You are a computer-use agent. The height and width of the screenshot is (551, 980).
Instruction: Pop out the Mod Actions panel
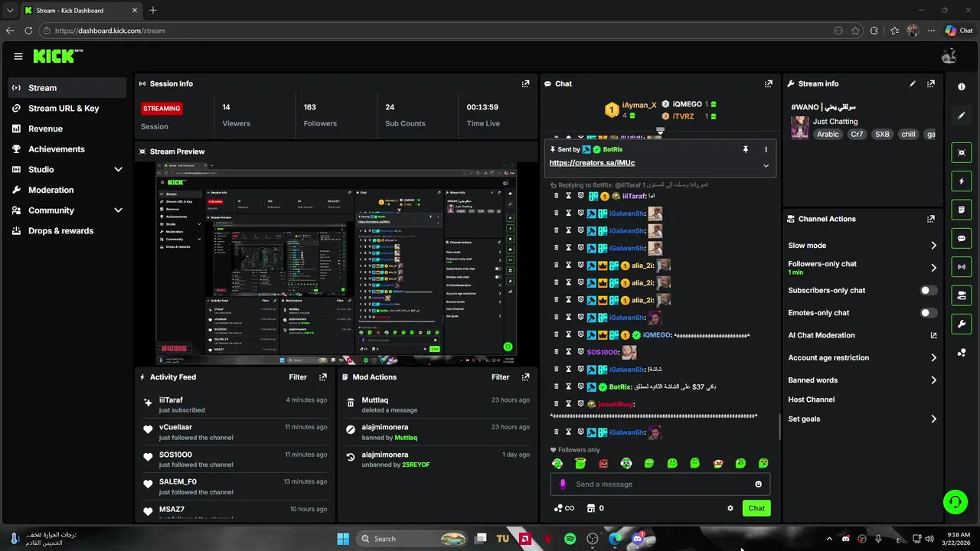(525, 377)
